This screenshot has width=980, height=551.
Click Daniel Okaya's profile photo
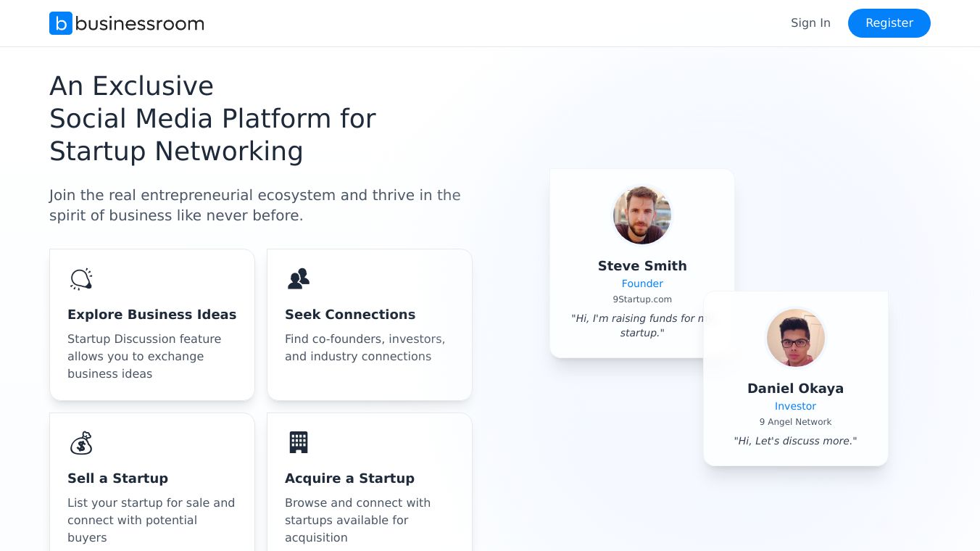coord(796,338)
